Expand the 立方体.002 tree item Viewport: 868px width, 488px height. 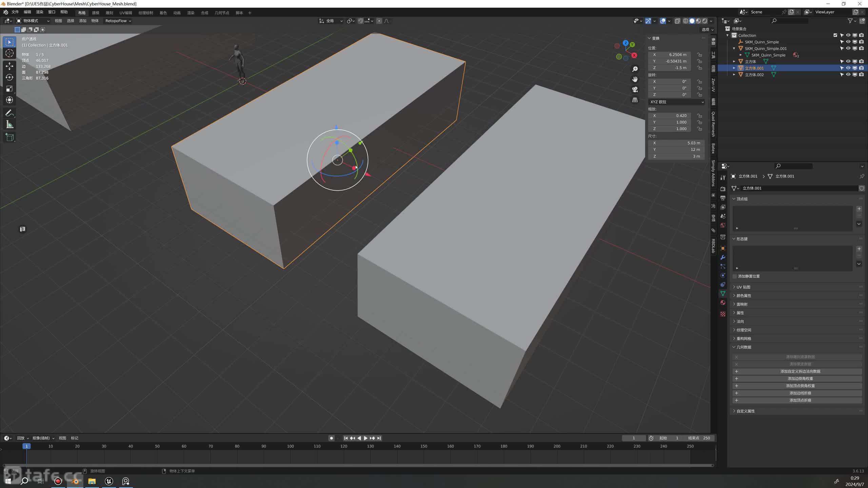coord(734,75)
